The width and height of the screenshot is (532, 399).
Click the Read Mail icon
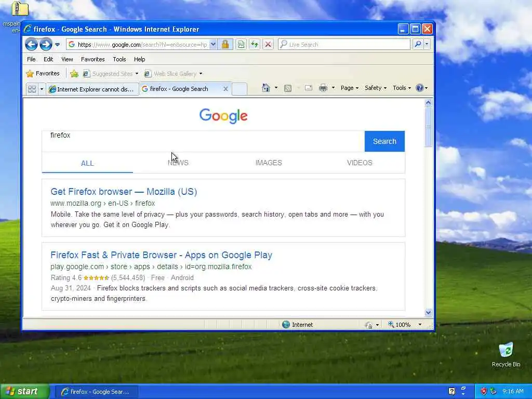point(309,88)
